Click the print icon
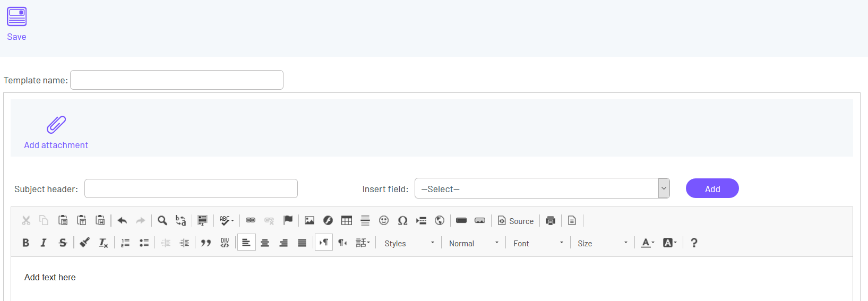 pos(551,220)
